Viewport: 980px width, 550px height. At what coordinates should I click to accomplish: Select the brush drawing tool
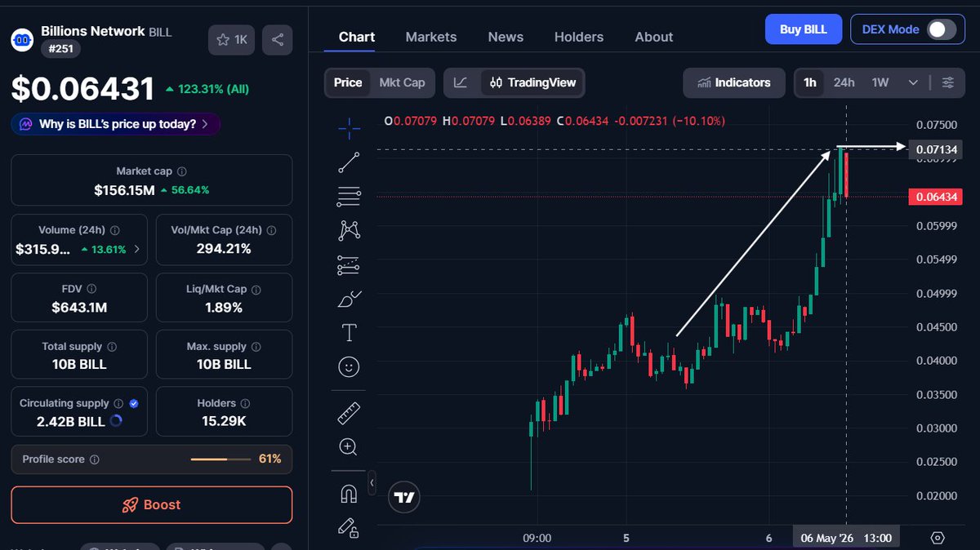[x=349, y=299]
